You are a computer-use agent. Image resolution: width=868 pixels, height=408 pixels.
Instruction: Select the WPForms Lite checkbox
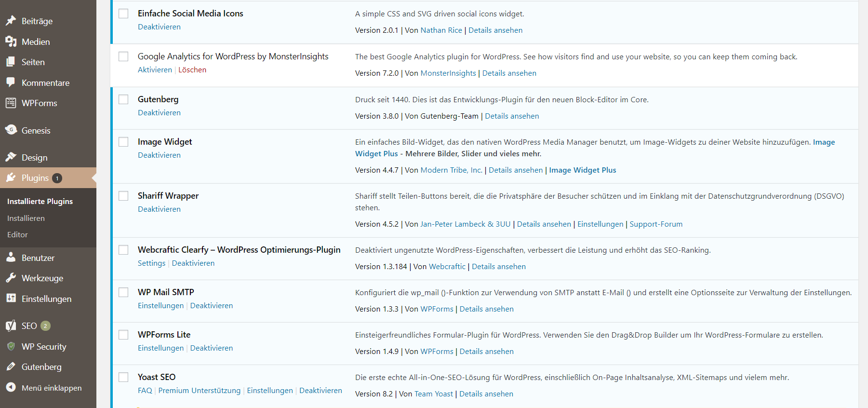123,335
